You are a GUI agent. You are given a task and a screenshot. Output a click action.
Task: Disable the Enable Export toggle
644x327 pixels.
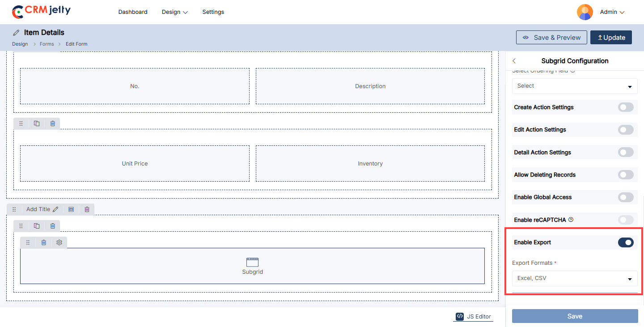[x=626, y=242]
